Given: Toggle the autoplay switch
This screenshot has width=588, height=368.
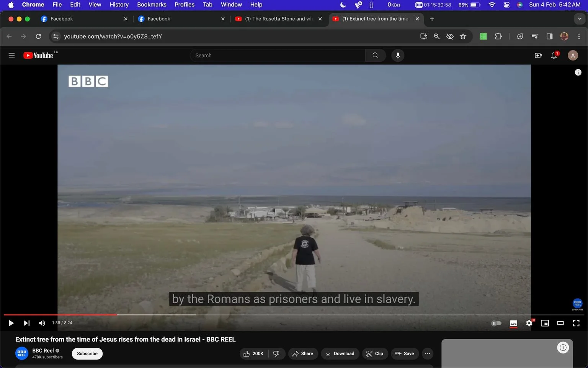Looking at the screenshot, I should click(x=496, y=323).
